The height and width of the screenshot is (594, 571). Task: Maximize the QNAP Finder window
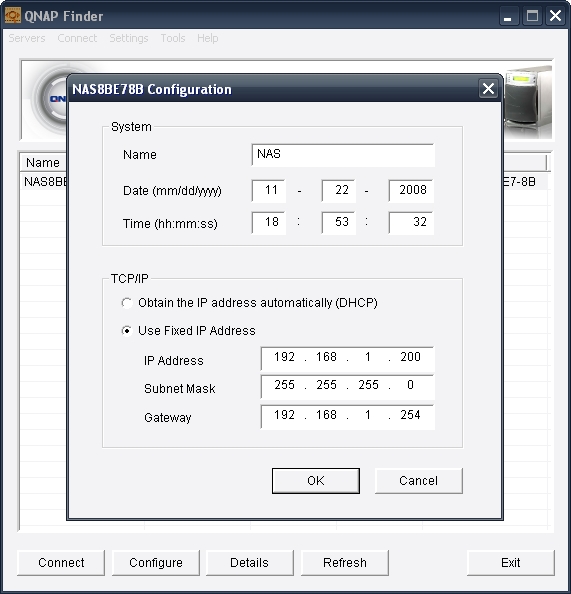coord(532,16)
